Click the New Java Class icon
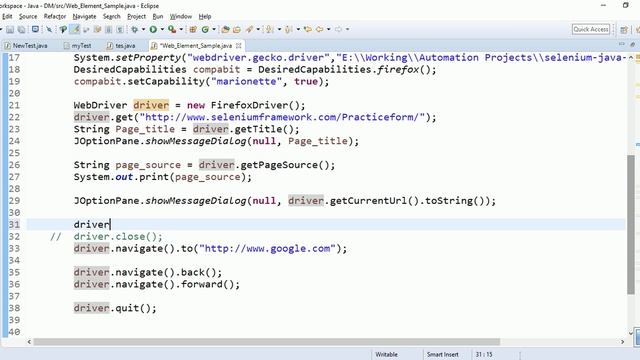 coord(205,29)
